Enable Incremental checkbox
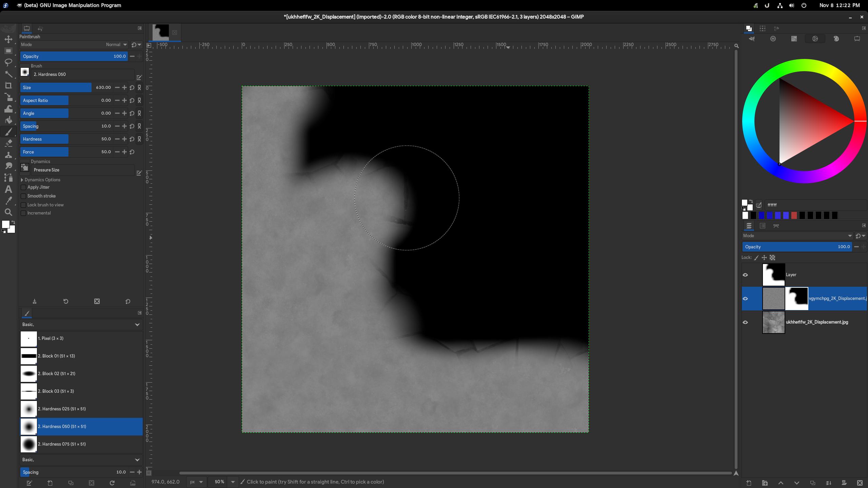This screenshot has width=868, height=488. pyautogui.click(x=23, y=213)
